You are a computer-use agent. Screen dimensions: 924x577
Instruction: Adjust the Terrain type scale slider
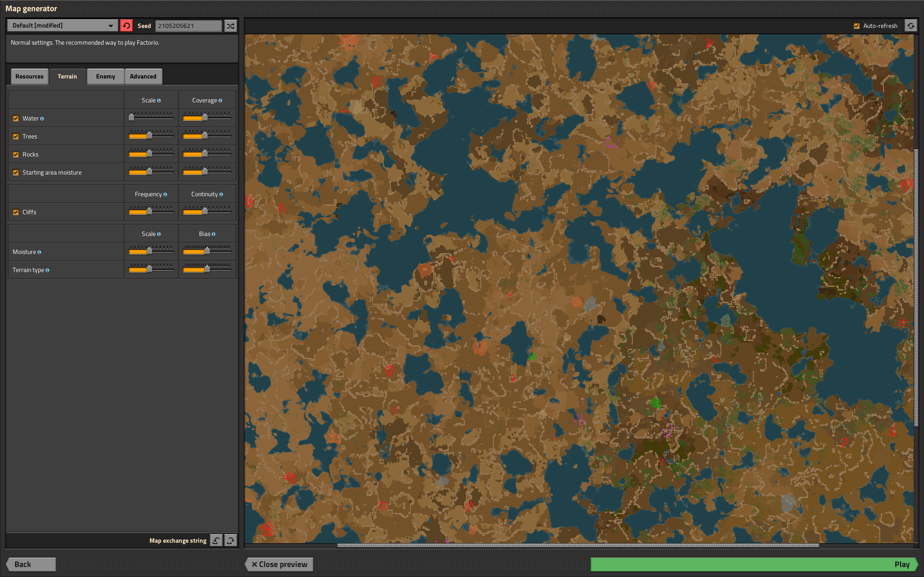(151, 269)
